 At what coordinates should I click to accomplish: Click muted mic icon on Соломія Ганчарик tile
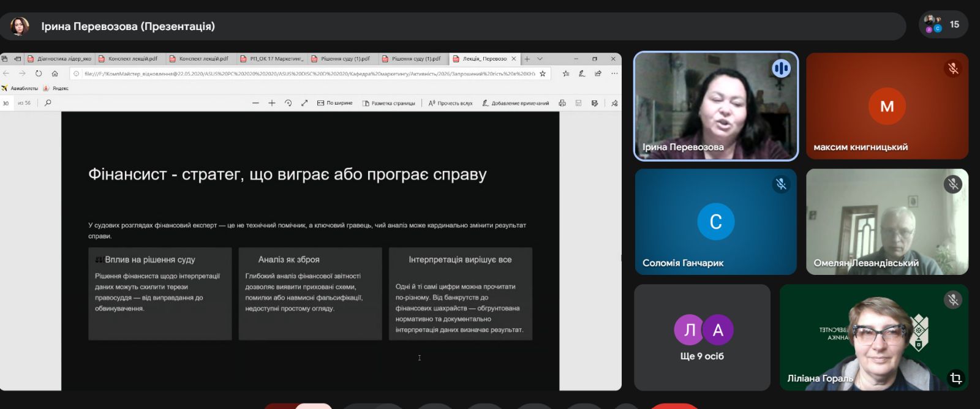[781, 184]
